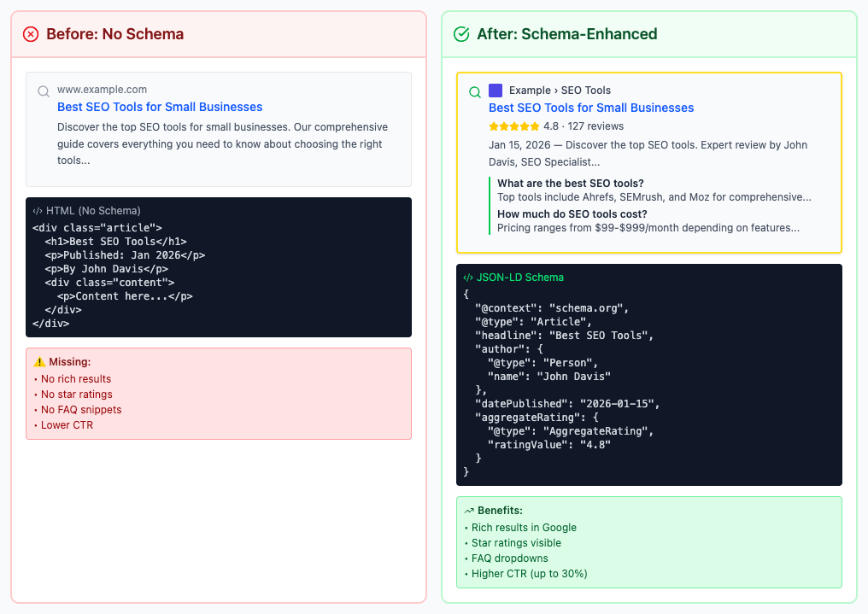Click the 'After: Schema-Enhanced' heading
Image resolution: width=868 pixels, height=614 pixels.
tap(567, 34)
